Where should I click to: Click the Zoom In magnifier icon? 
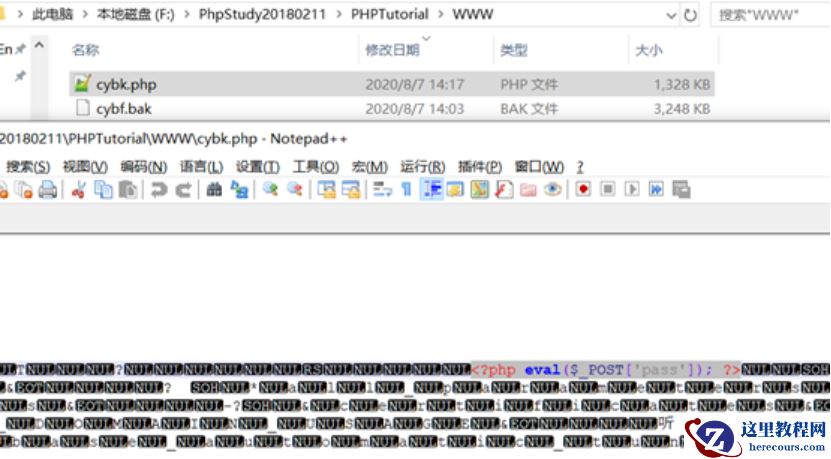click(270, 189)
